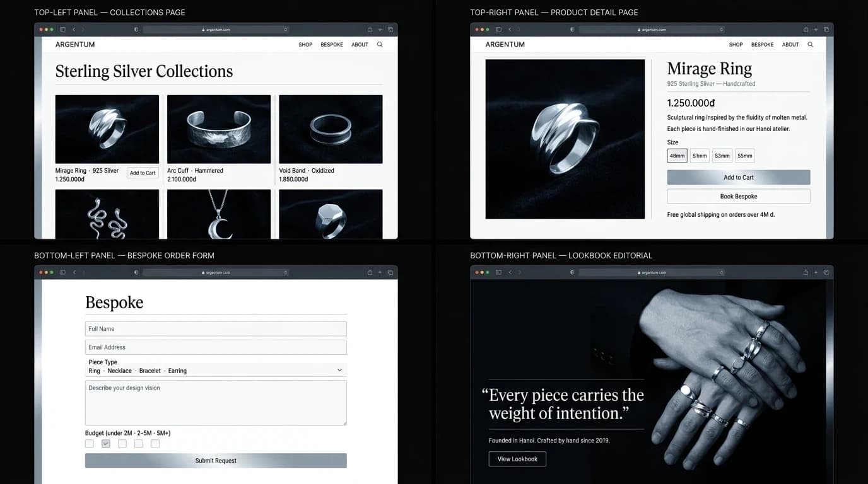
Task: Show the tab overview in the Product Detail browser
Action: pyautogui.click(x=826, y=30)
